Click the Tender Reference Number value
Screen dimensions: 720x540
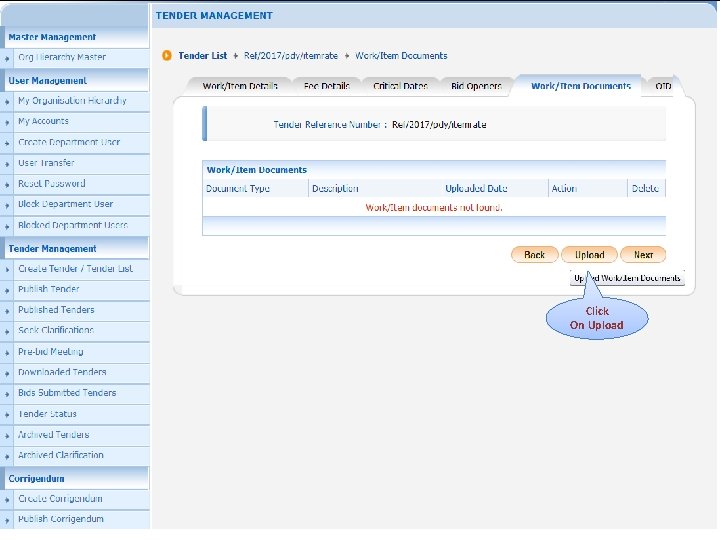(x=439, y=124)
